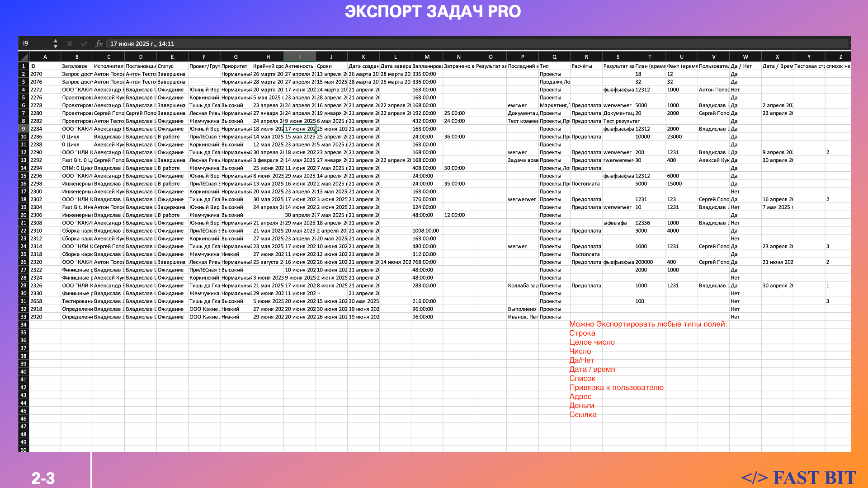Click red note Можно Экспортировать любые типы полей
Screen dimensions: 868x488
coord(648,324)
